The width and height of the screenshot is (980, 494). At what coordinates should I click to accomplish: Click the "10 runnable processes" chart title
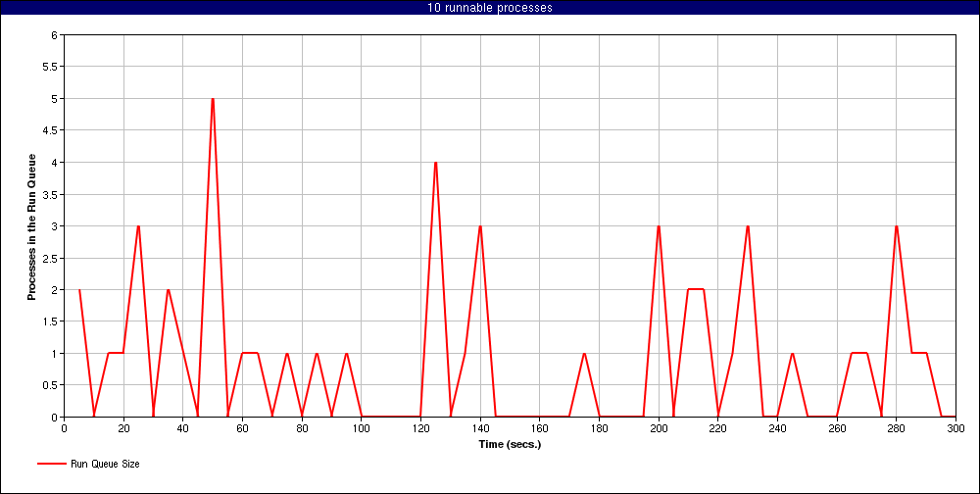point(490,8)
